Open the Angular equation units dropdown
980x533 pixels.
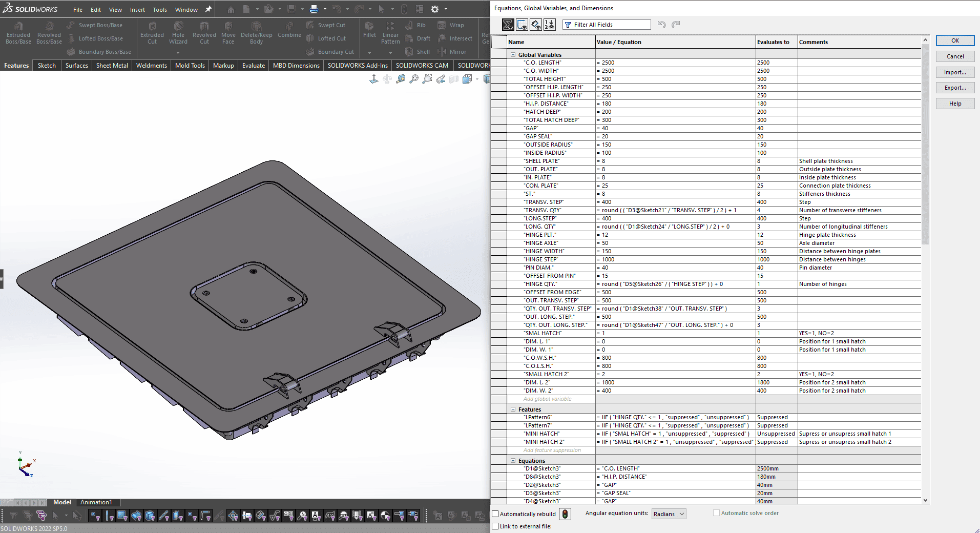[669, 514]
